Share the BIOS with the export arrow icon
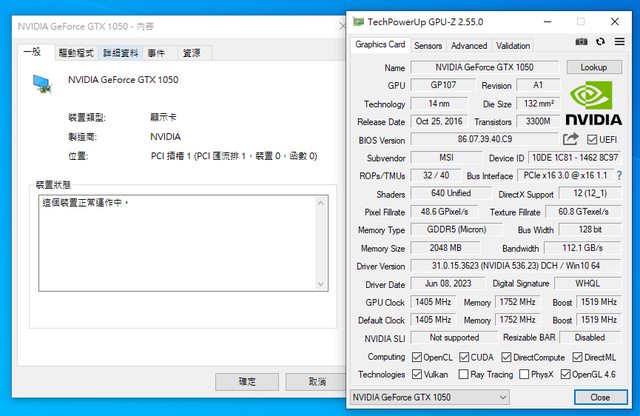This screenshot has width=640, height=416. point(571,139)
